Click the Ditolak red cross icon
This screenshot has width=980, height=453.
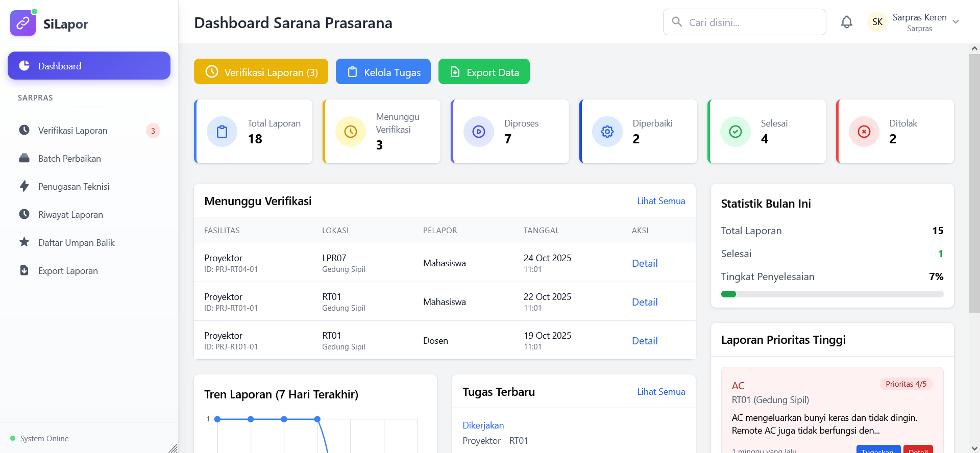pos(864,132)
